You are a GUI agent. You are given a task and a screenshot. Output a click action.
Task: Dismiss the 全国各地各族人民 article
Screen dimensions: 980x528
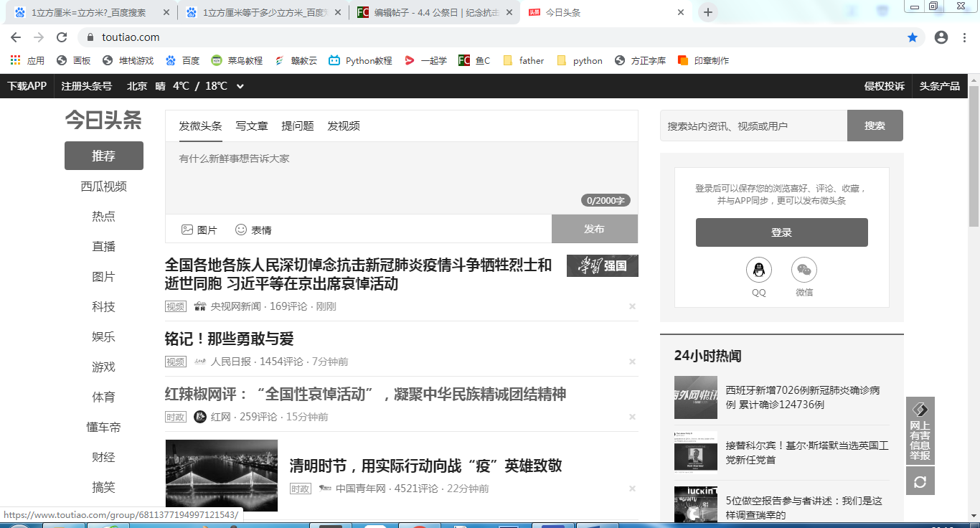(632, 306)
